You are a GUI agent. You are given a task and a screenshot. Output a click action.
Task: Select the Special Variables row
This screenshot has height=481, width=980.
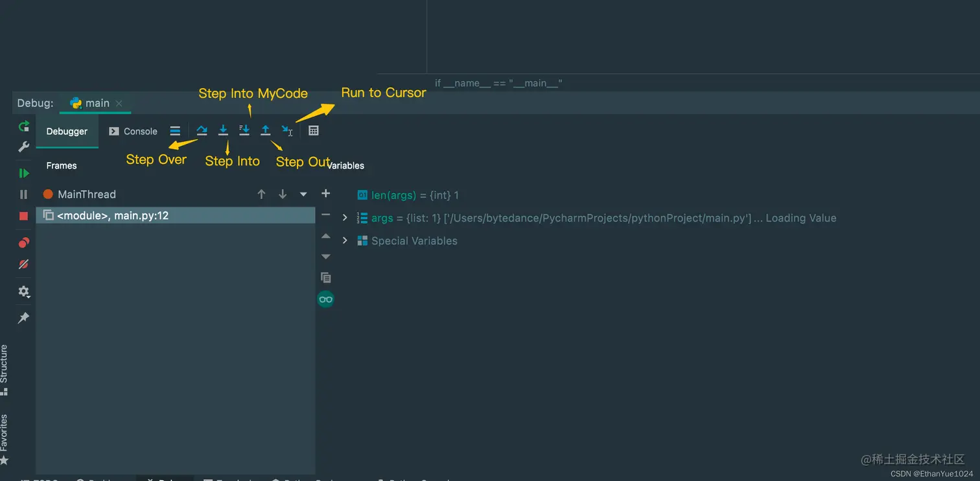coord(408,240)
